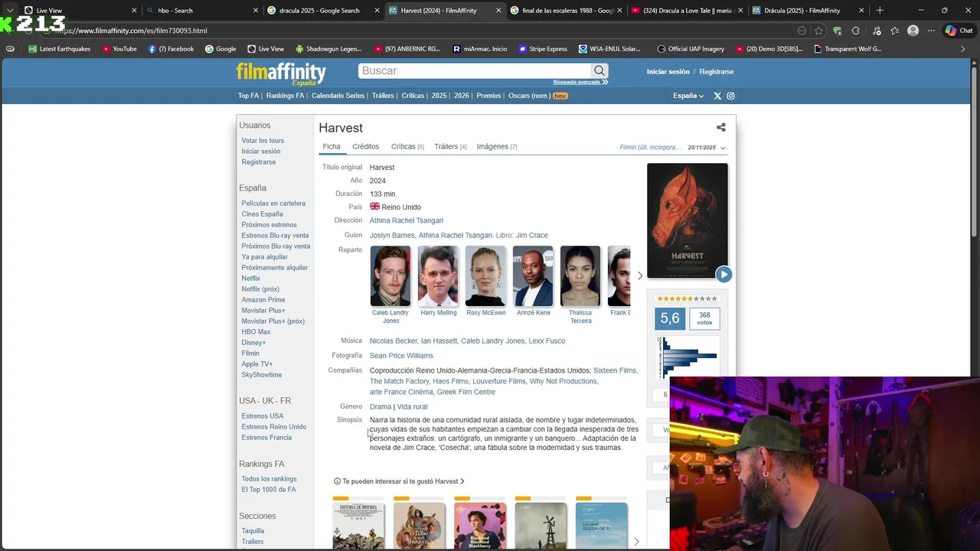Open the Stripe Express bookmark

point(543,49)
